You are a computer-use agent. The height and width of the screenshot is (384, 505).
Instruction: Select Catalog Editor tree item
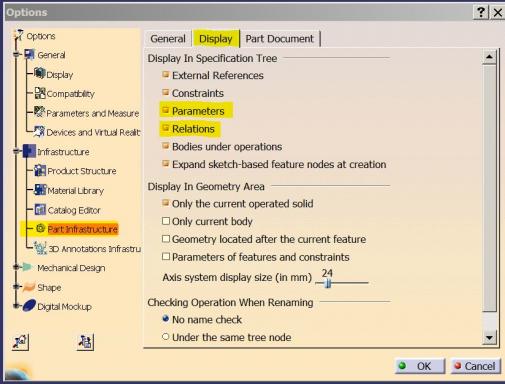(x=74, y=210)
